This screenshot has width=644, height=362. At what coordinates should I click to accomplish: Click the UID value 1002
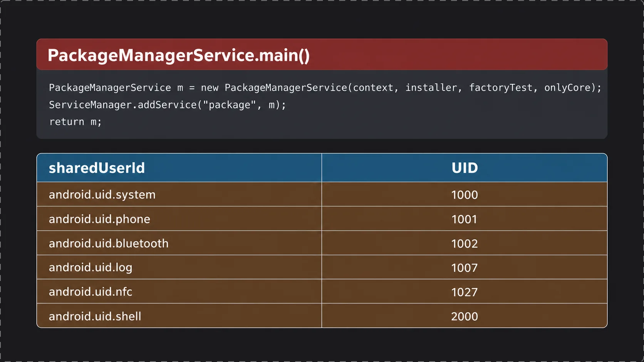(465, 244)
